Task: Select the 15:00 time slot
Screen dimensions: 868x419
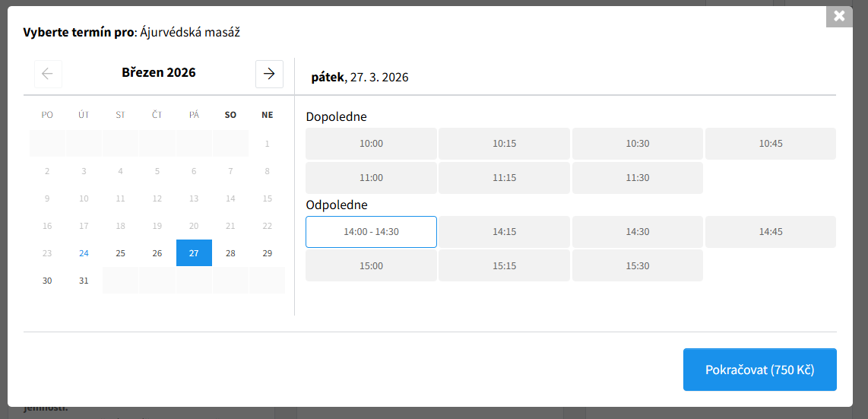Action: pyautogui.click(x=371, y=266)
